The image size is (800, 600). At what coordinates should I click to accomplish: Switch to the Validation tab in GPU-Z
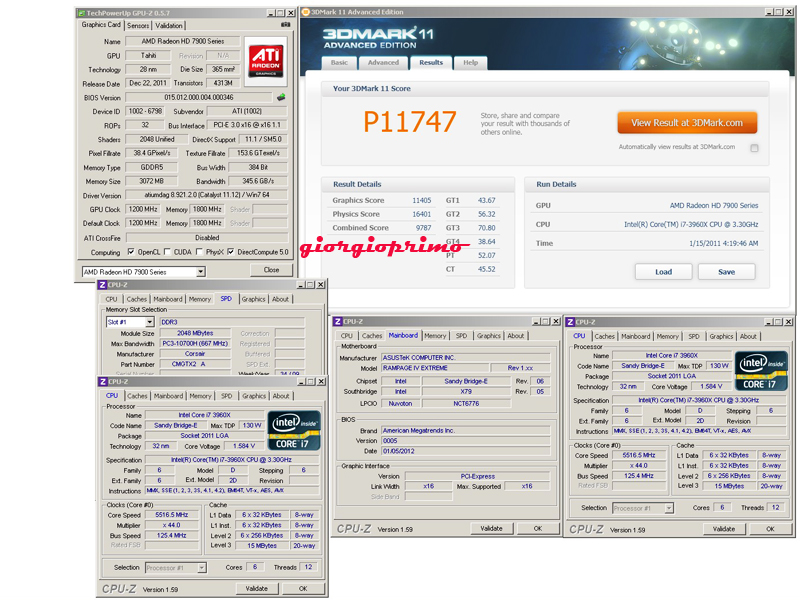[x=169, y=26]
